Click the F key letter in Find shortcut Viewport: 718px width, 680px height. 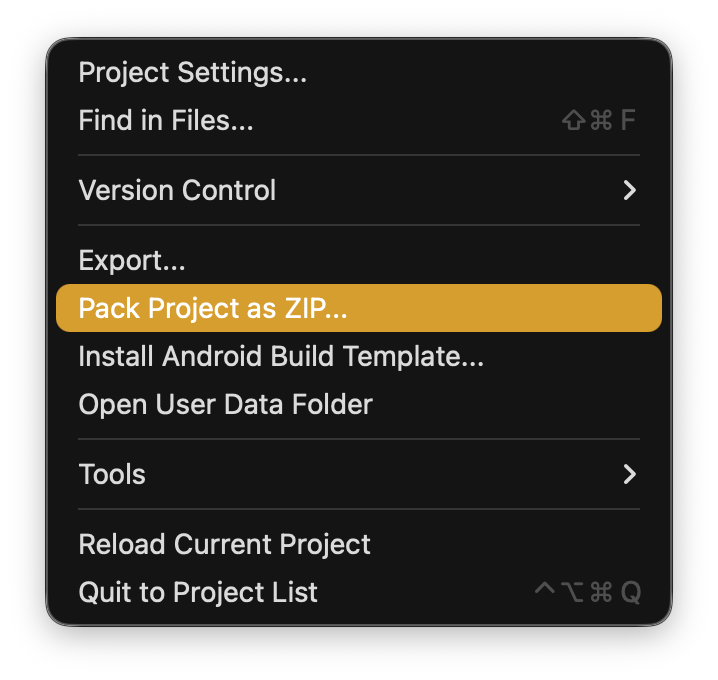(628, 122)
